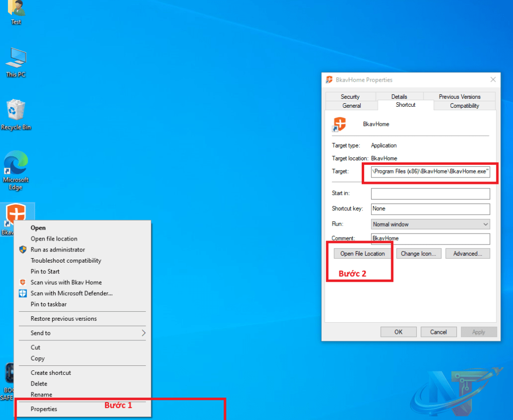Open Properties from the context menu
Image resolution: width=513 pixels, height=420 pixels.
point(83,409)
